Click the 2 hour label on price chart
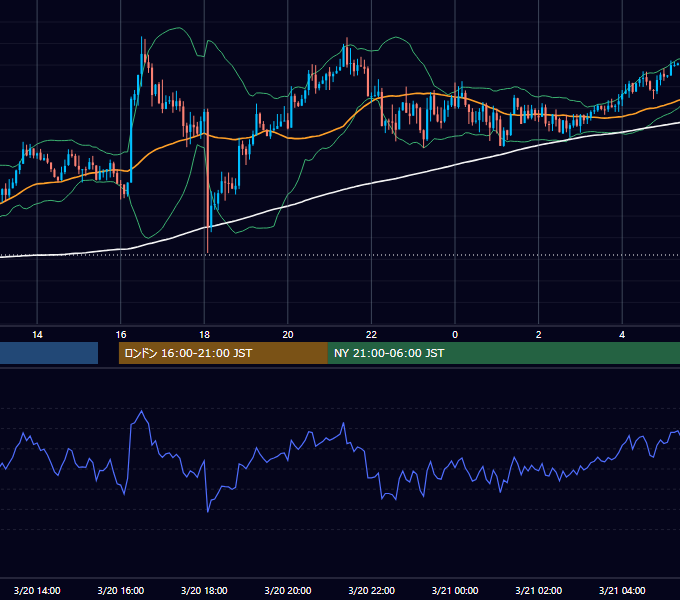 [539, 335]
